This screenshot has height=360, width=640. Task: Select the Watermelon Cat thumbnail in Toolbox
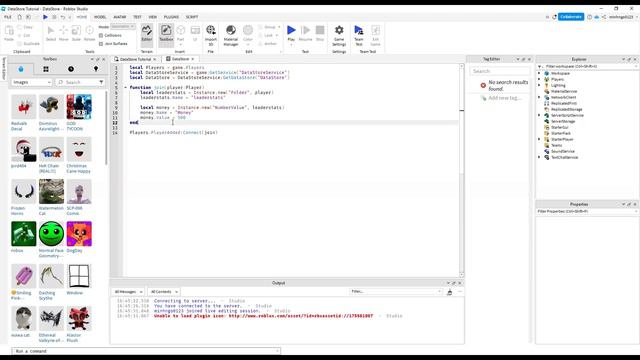[x=51, y=191]
